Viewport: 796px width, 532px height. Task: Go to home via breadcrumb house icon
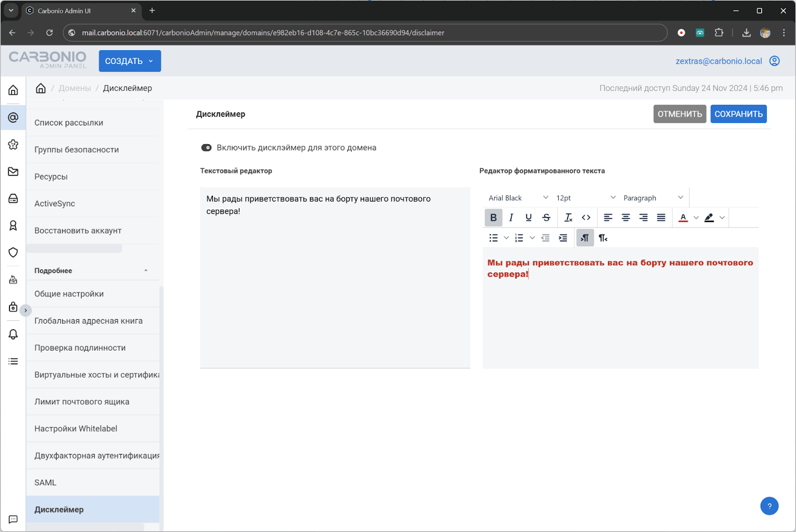[41, 88]
